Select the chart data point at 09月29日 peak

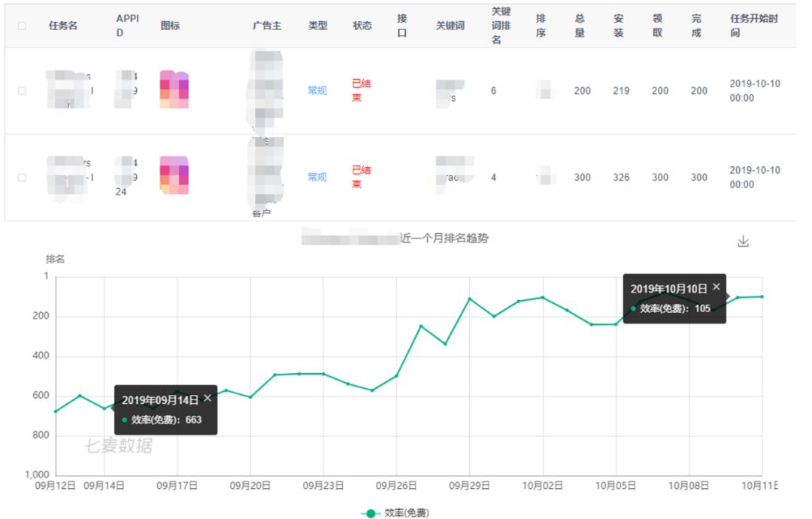pos(469,299)
